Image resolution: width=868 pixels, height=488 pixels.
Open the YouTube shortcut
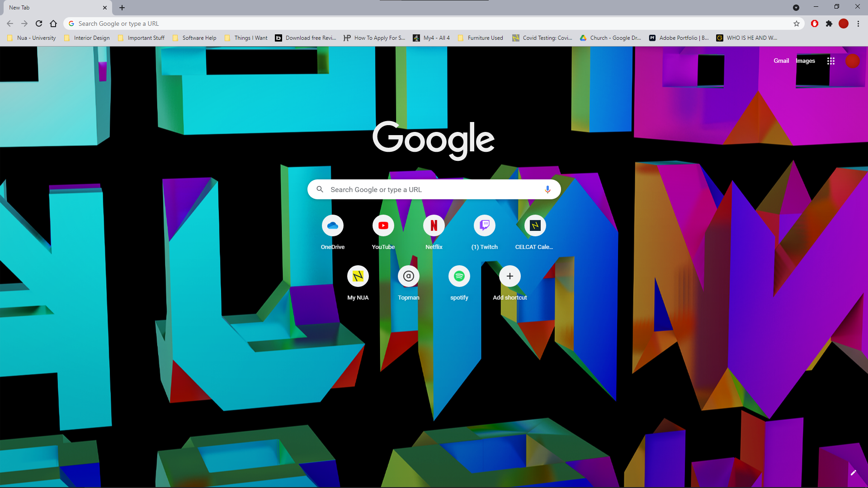pyautogui.click(x=383, y=233)
